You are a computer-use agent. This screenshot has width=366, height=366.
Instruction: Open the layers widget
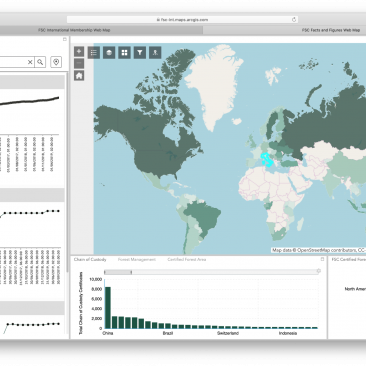point(109,52)
